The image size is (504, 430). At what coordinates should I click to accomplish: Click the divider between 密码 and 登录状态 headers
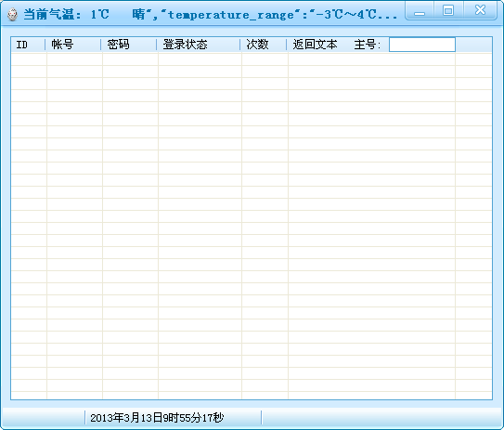[x=157, y=45]
